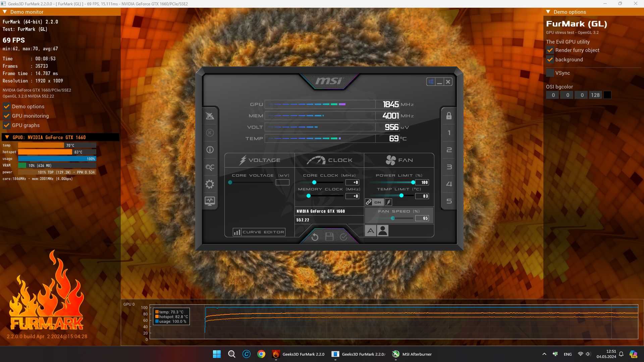The height and width of the screenshot is (362, 644).
Task: Click the 69 FPS readout
Action: point(14,40)
